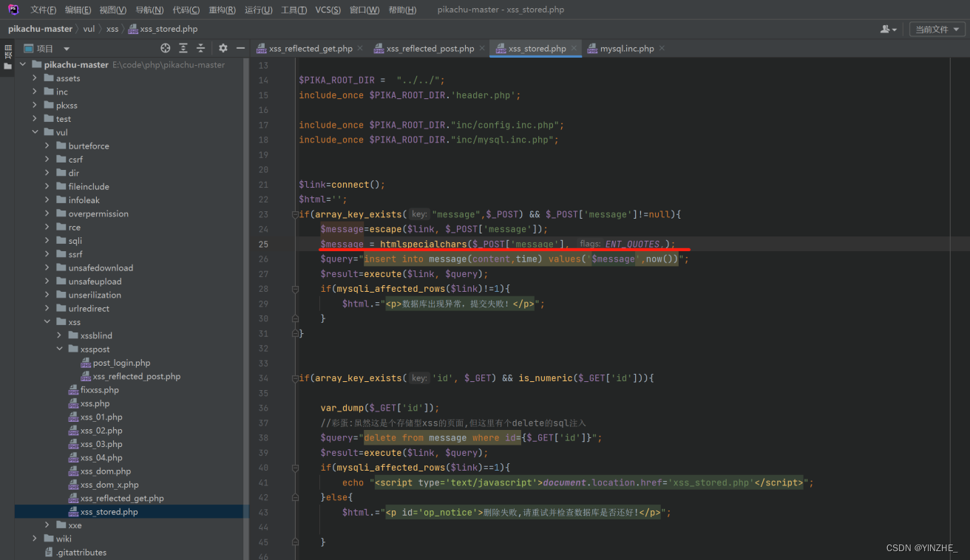Select the unsafeupload folder row

coord(132,281)
